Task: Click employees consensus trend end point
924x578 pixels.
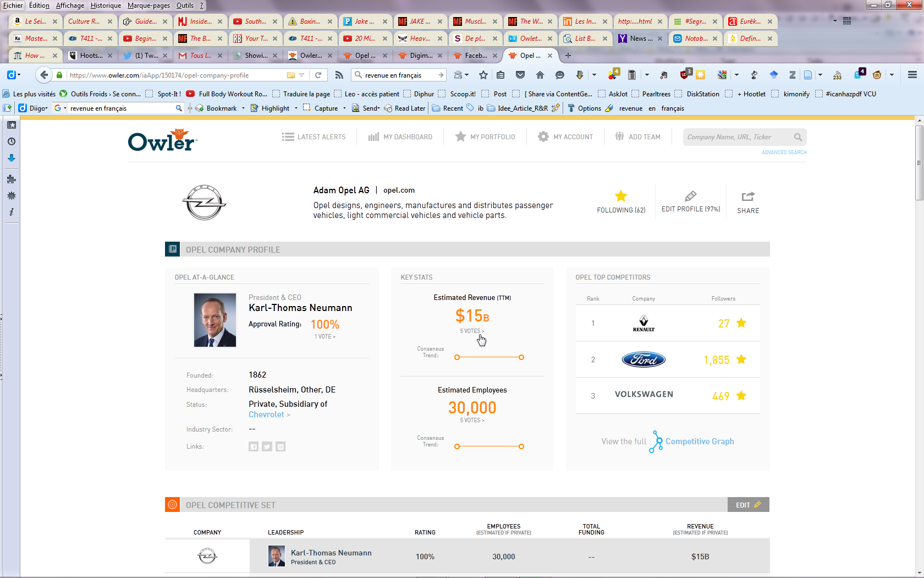Action: coord(521,446)
